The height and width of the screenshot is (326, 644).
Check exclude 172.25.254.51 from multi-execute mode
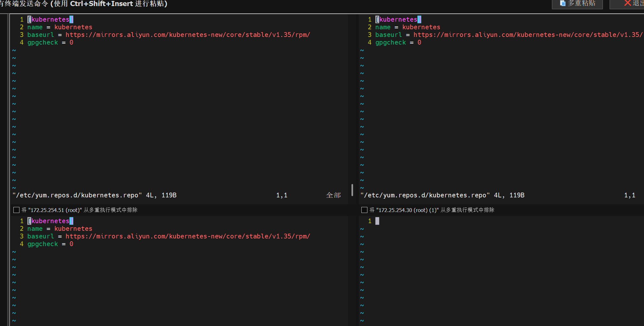pyautogui.click(x=17, y=210)
